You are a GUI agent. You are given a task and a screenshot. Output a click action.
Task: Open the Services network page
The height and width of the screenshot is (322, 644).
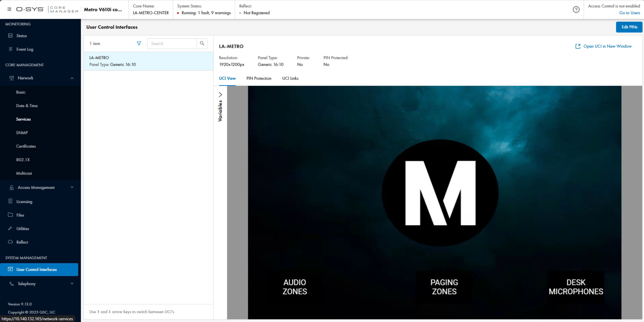[x=23, y=119]
